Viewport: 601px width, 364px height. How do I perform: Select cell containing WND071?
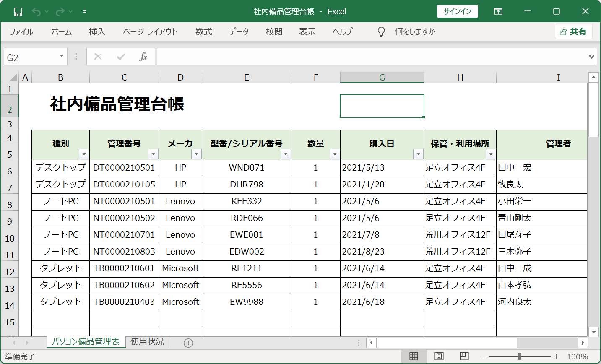[247, 168]
